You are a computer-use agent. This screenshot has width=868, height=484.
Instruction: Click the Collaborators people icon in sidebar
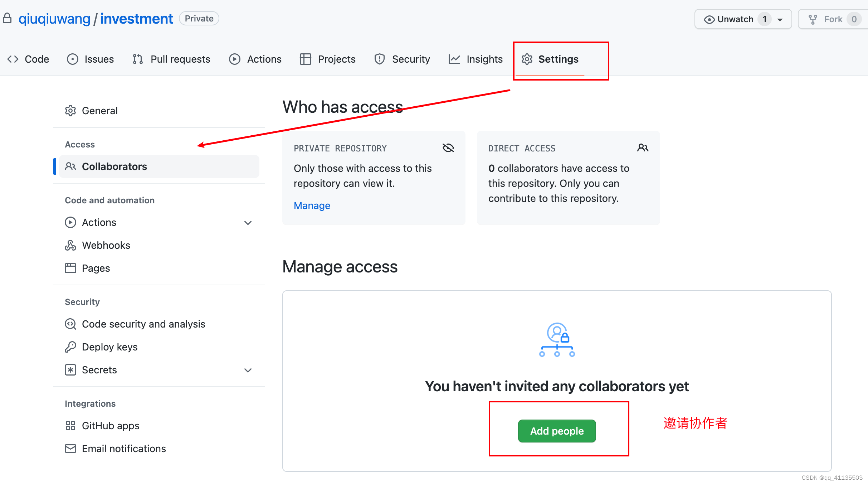pyautogui.click(x=70, y=166)
